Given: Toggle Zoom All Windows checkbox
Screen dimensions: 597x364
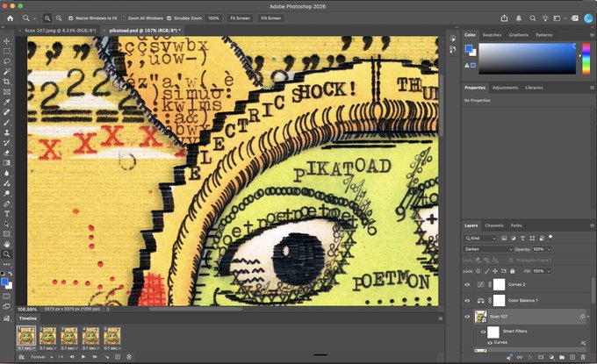Looking at the screenshot, I should (124, 18).
